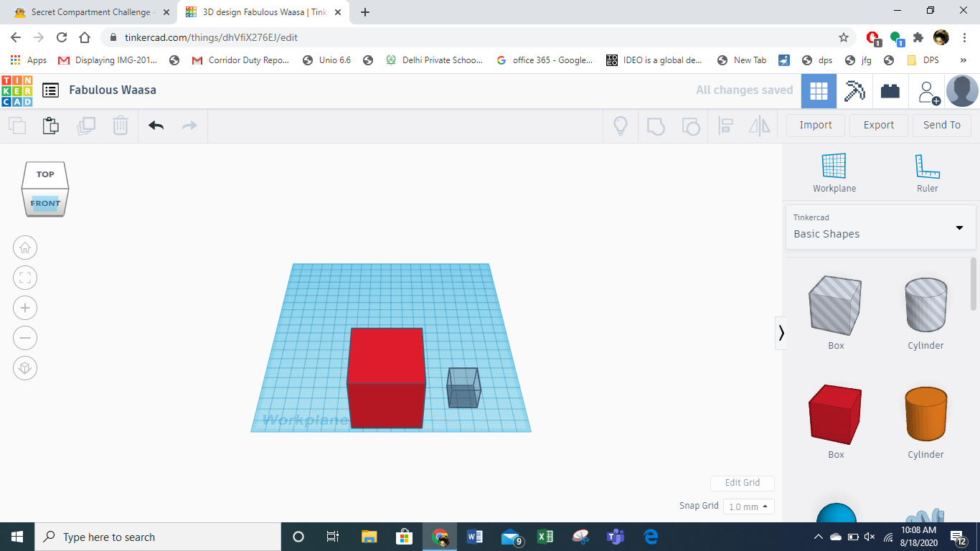Screen dimensions: 980x551
Task: Click the Windows Start button
Action: 17,537
